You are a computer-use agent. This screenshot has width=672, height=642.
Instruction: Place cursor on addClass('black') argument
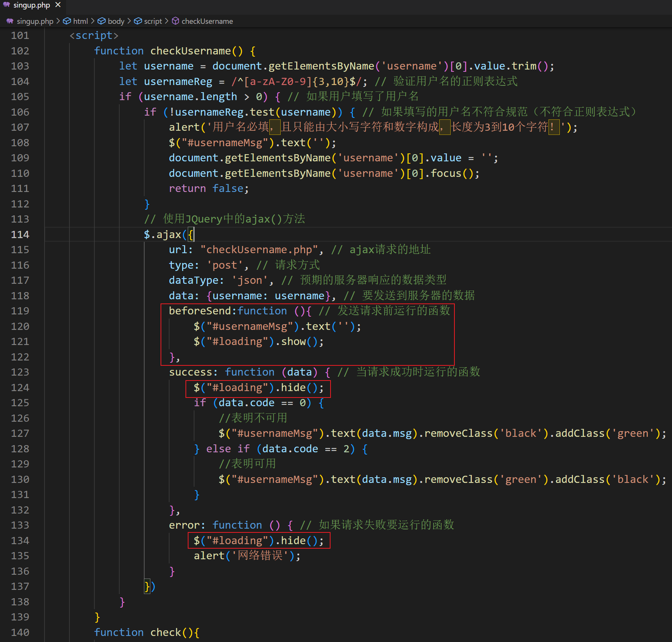point(633,480)
